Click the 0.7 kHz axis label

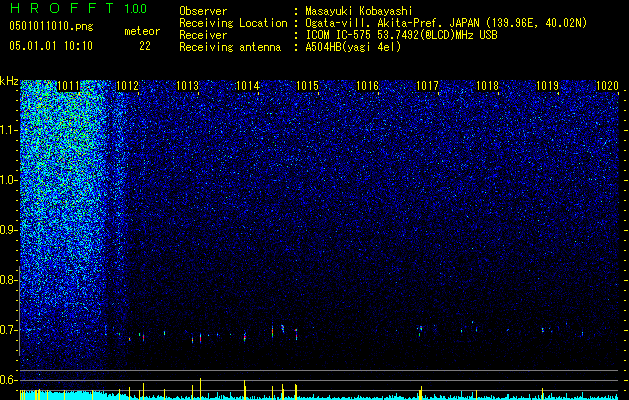pyautogui.click(x=9, y=330)
